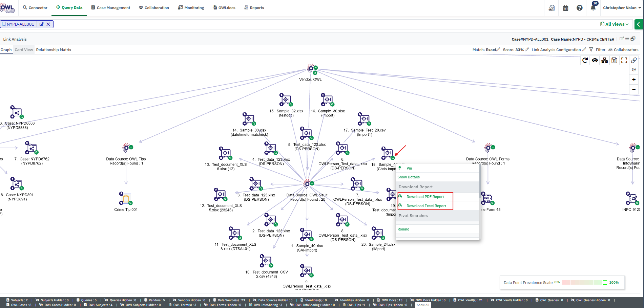Enter fullscreen graph mode
Image resolution: width=644 pixels, height=308 pixels.
[624, 61]
